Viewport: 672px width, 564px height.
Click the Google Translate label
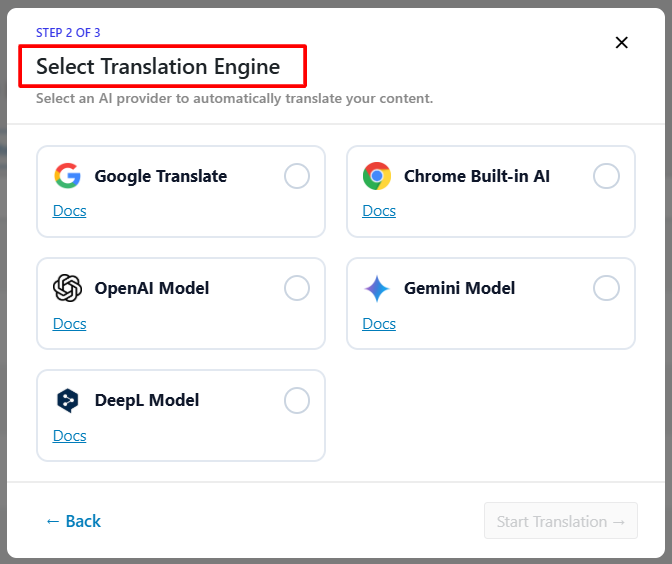(161, 176)
